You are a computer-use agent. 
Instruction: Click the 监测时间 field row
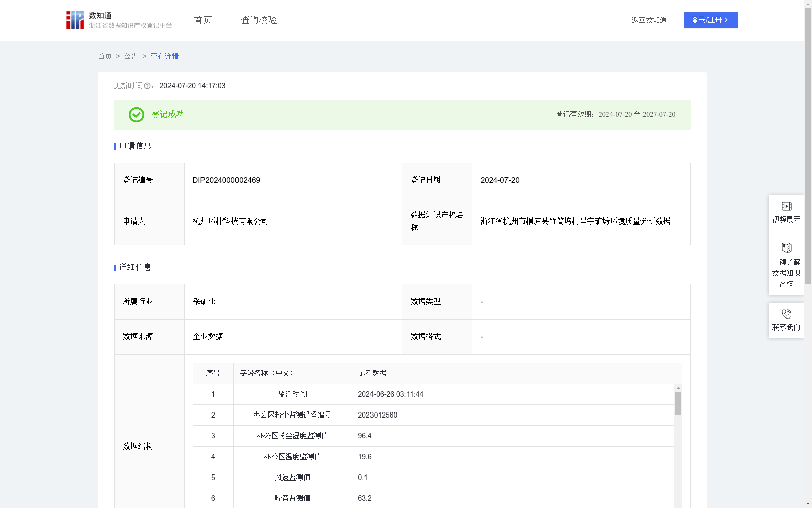coord(433,394)
